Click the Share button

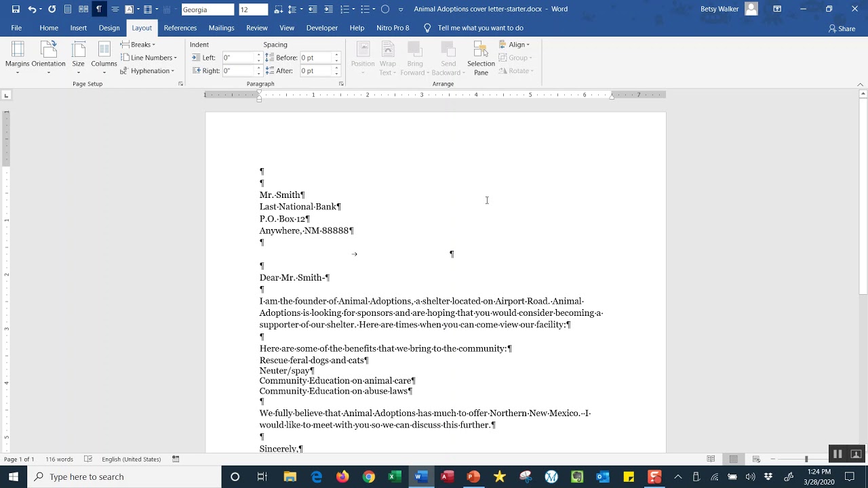tap(842, 28)
